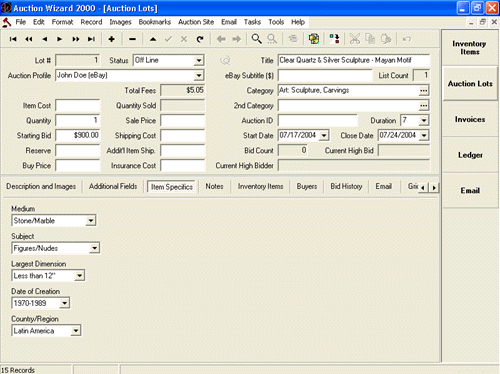Click the 2nd Category ellipsis button
500x374 pixels.
tap(424, 105)
